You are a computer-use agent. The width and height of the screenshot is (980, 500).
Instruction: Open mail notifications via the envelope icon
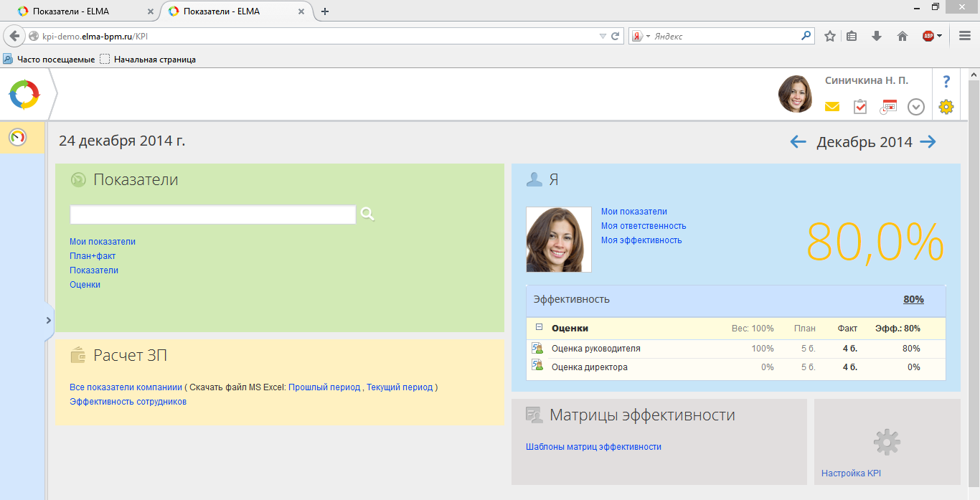831,106
